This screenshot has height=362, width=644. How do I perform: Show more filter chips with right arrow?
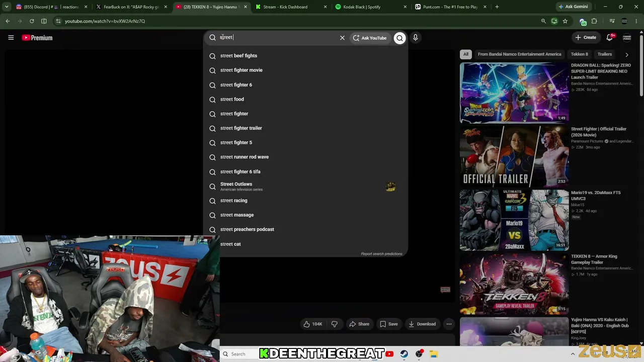(x=626, y=54)
